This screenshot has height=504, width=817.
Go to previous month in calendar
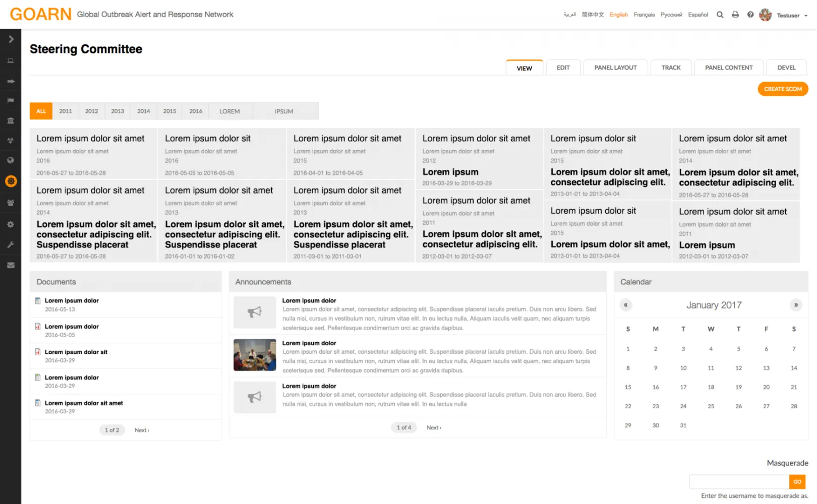point(626,305)
